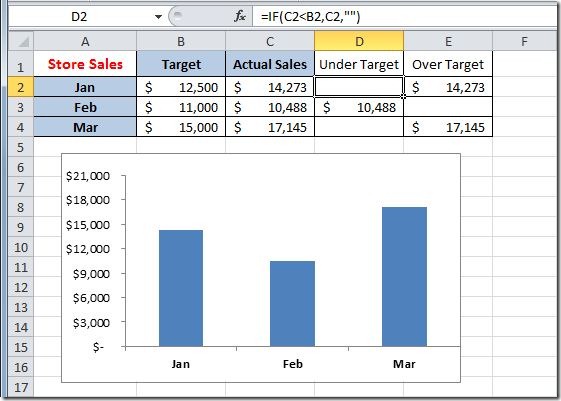Click the fx Insert Function icon

click(240, 16)
